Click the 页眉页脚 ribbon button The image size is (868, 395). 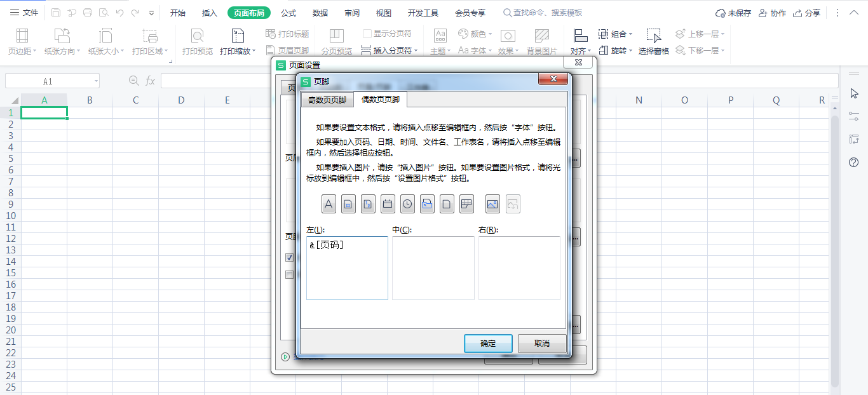pyautogui.click(x=287, y=50)
